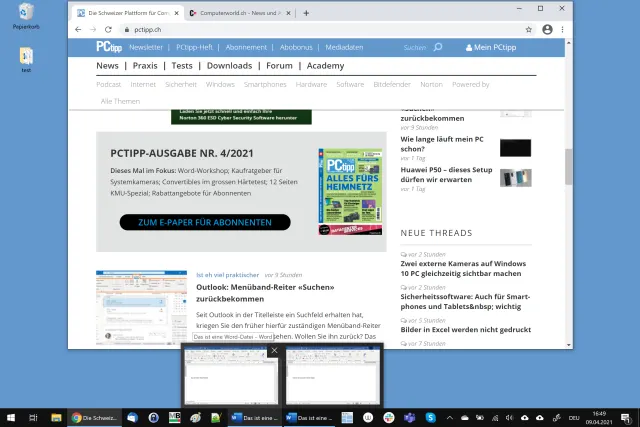
Task: Expand hidden system tray icons
Action: point(449,418)
